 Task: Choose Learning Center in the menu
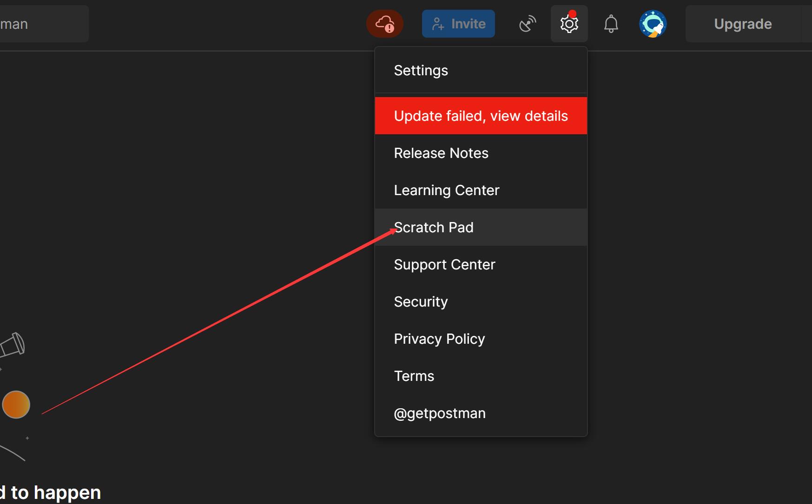(446, 190)
